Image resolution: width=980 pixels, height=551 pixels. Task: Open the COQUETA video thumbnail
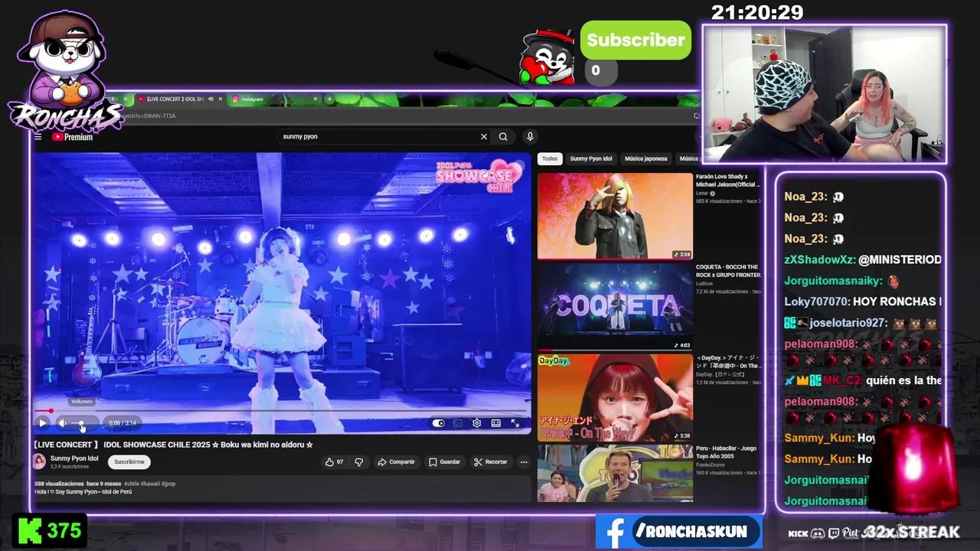click(x=615, y=306)
